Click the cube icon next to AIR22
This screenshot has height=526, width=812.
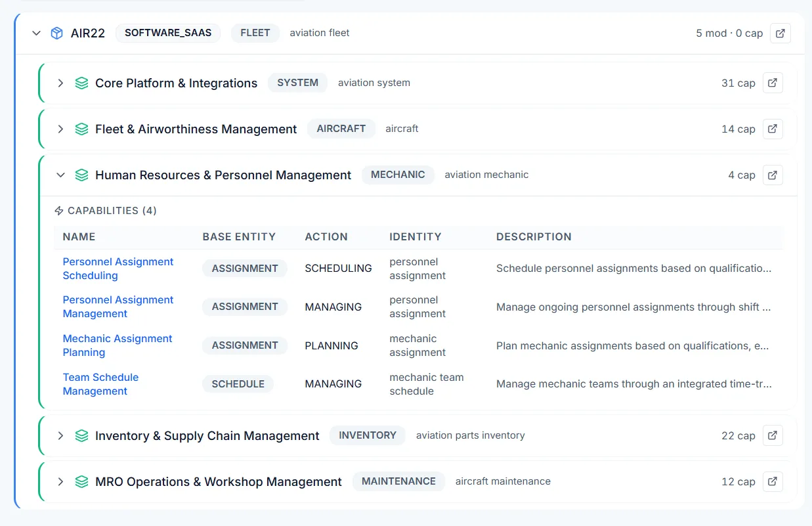click(x=56, y=33)
